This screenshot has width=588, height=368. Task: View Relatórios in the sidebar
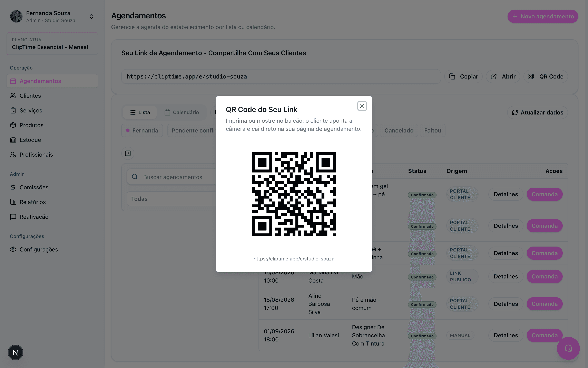click(x=52, y=202)
